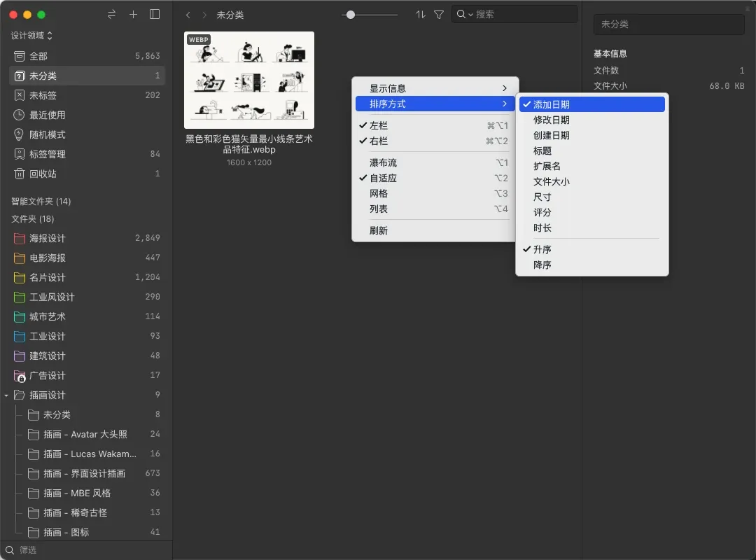Select the teal 城市艺术 folder icon
The image size is (756, 560).
coord(20,317)
